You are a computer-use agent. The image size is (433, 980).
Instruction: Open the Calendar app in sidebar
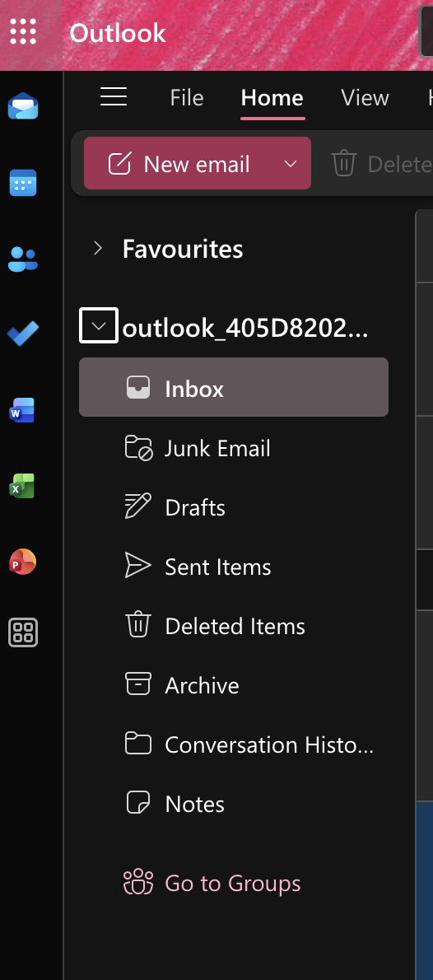tap(23, 183)
